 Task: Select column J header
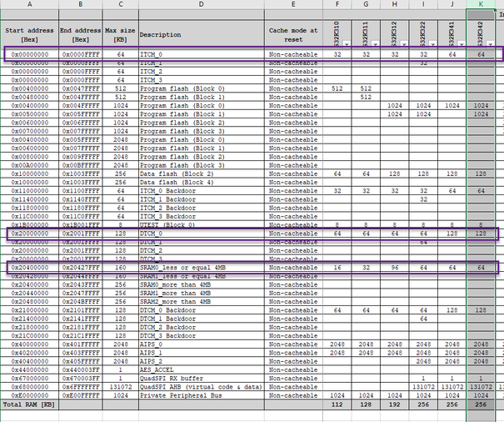pos(452,4)
